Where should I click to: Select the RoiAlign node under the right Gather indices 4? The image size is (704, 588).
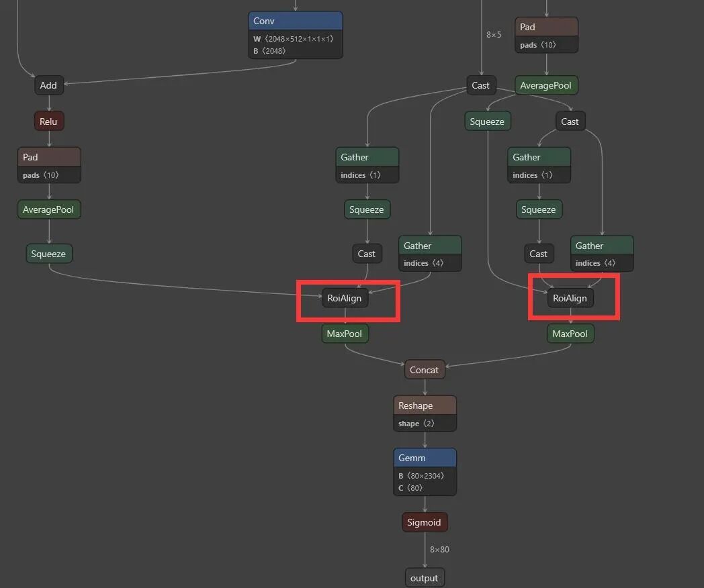click(x=570, y=298)
